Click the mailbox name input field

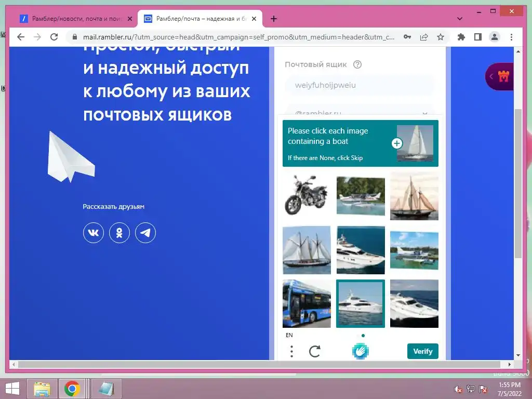point(360,85)
